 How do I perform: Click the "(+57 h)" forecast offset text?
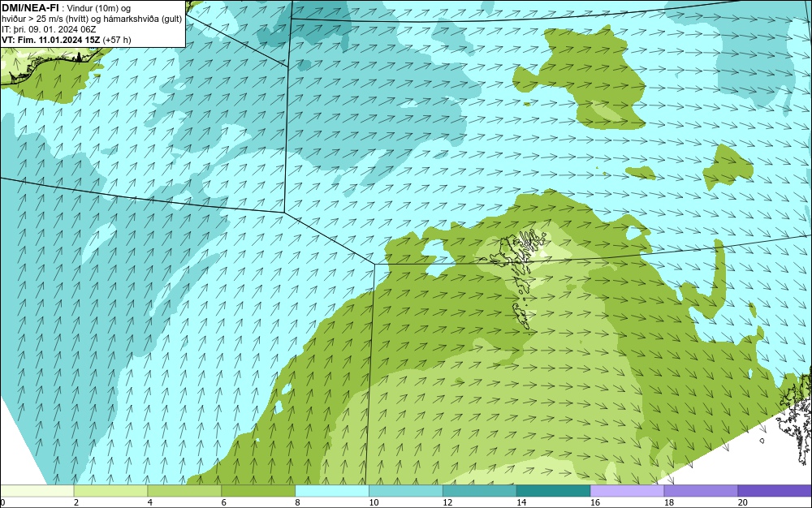117,40
